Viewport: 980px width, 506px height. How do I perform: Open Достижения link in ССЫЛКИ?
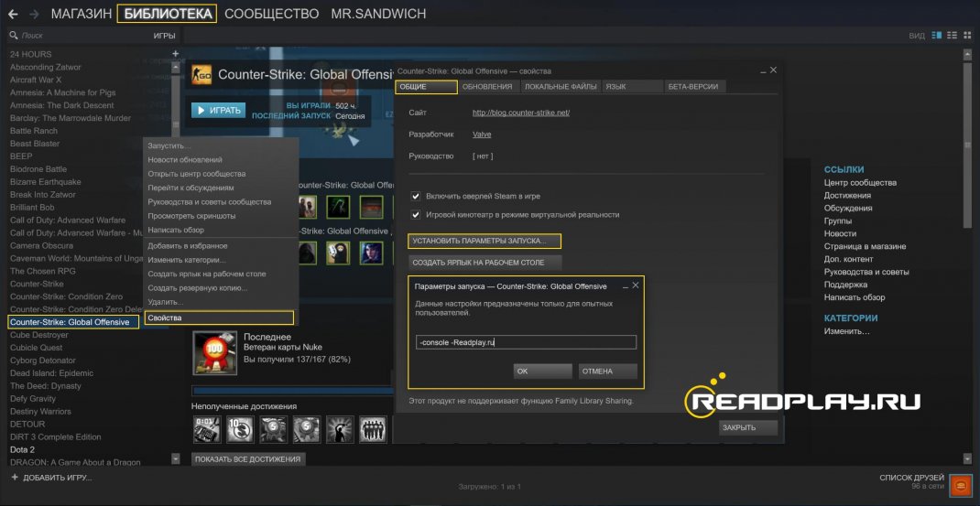point(847,196)
